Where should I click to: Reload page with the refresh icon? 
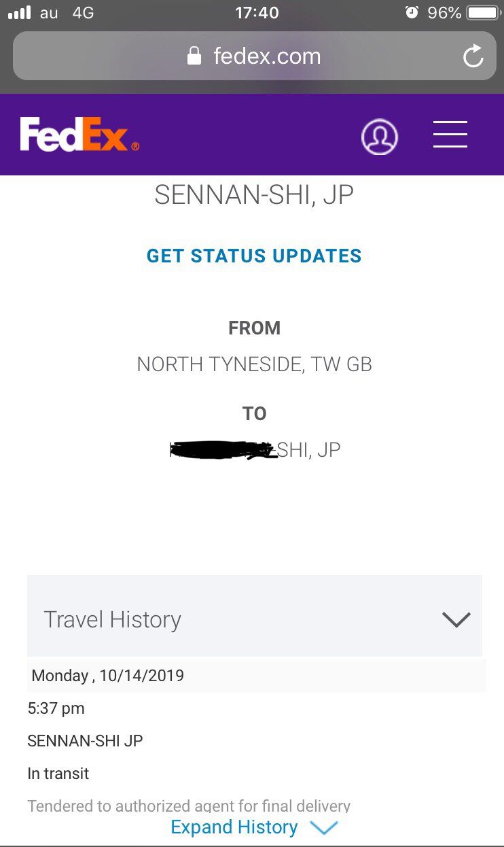tap(473, 56)
